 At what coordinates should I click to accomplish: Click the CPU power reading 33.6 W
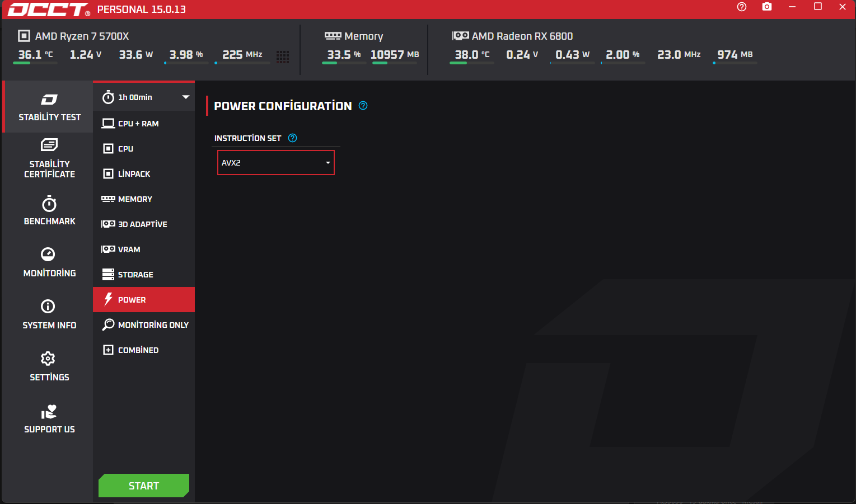pyautogui.click(x=136, y=55)
